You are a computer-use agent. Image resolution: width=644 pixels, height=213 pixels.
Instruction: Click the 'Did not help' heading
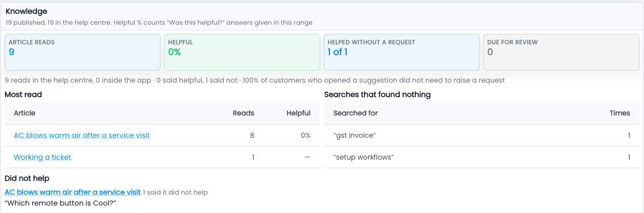pos(26,179)
